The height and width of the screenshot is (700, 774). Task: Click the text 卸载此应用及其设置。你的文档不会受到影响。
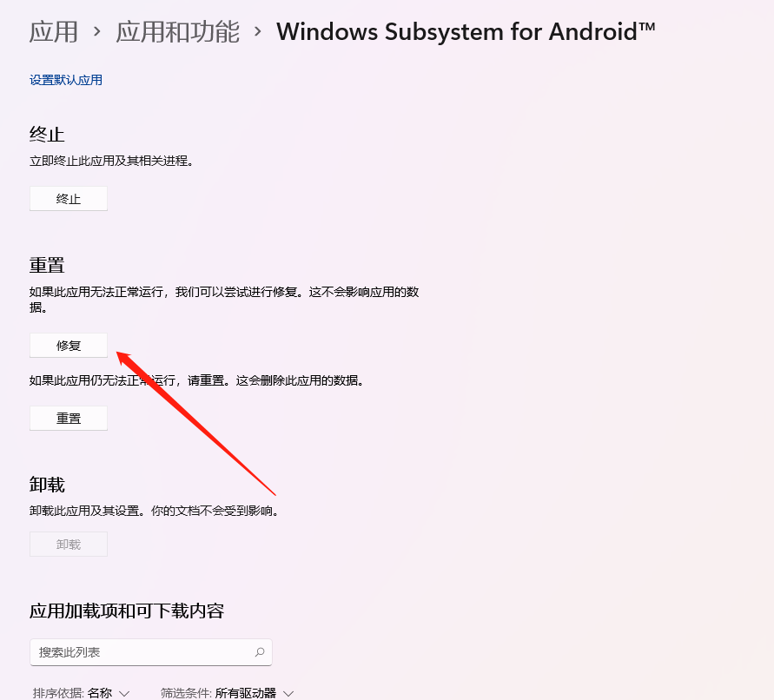(x=155, y=511)
